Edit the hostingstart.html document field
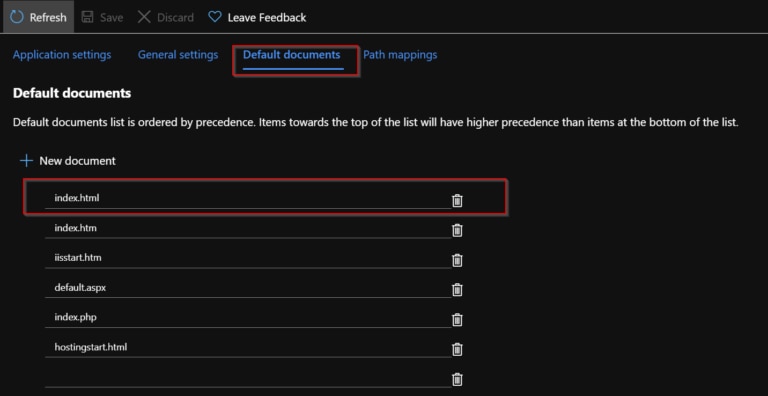Image resolution: width=768 pixels, height=396 pixels. (248, 347)
